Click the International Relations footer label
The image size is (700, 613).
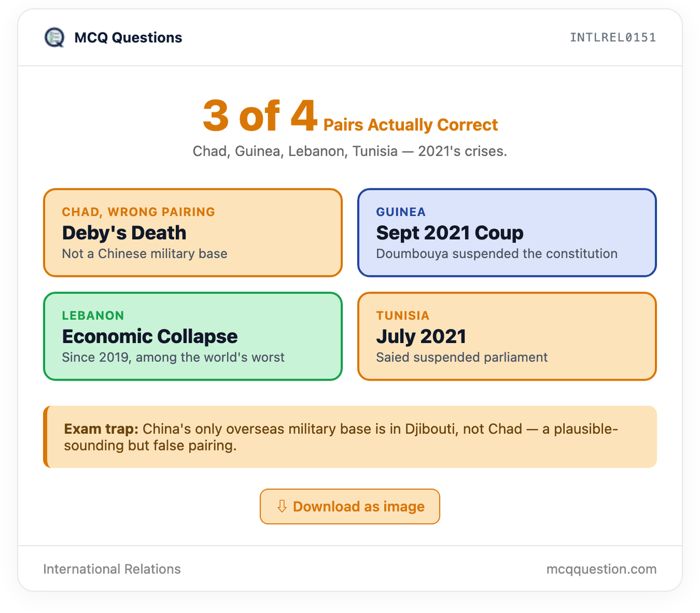112,569
